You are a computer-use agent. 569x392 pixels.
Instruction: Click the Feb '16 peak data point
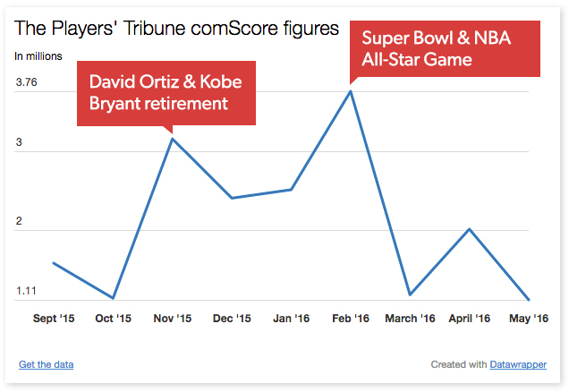click(351, 90)
